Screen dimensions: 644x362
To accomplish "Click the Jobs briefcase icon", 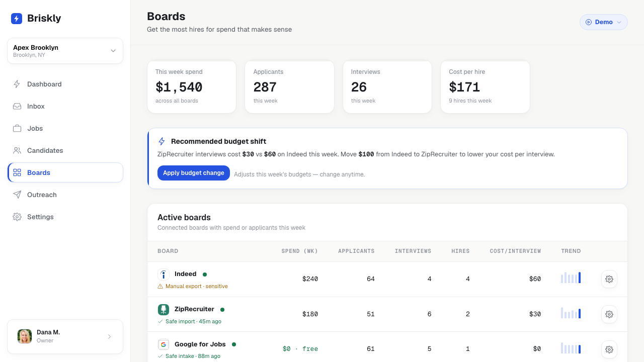I will [x=17, y=128].
